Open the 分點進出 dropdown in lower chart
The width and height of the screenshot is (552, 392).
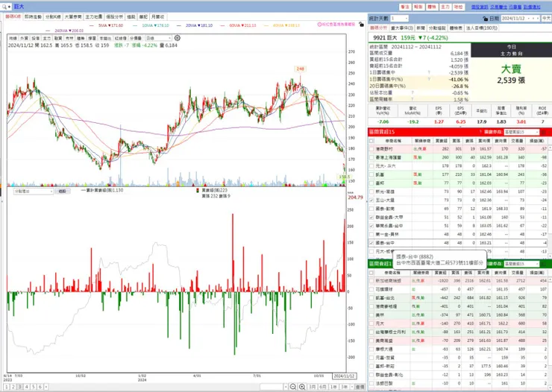coord(34,192)
